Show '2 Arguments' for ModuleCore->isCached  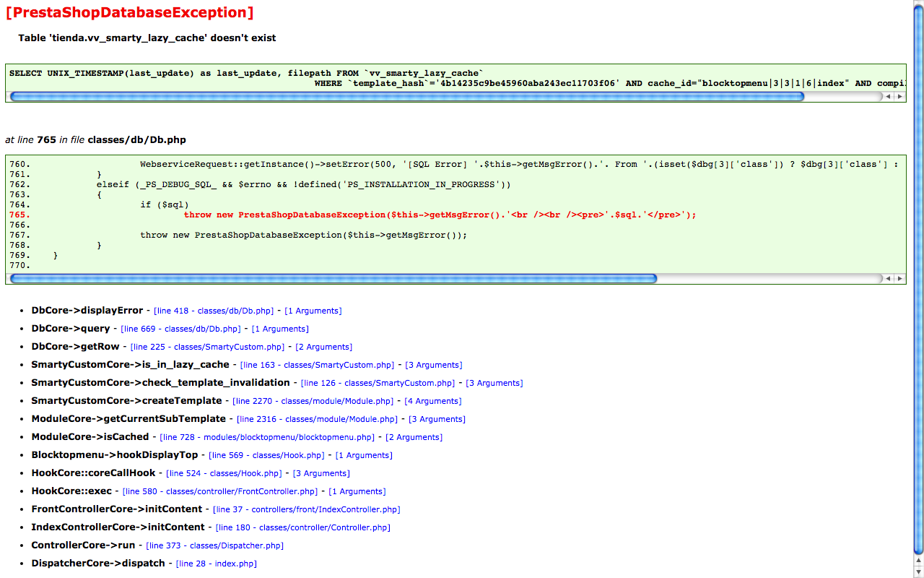click(x=414, y=437)
